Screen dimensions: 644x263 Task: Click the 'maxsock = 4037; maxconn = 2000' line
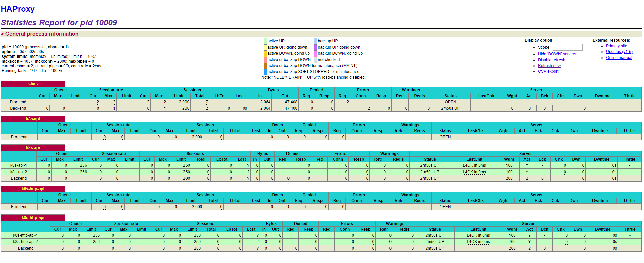coord(48,61)
